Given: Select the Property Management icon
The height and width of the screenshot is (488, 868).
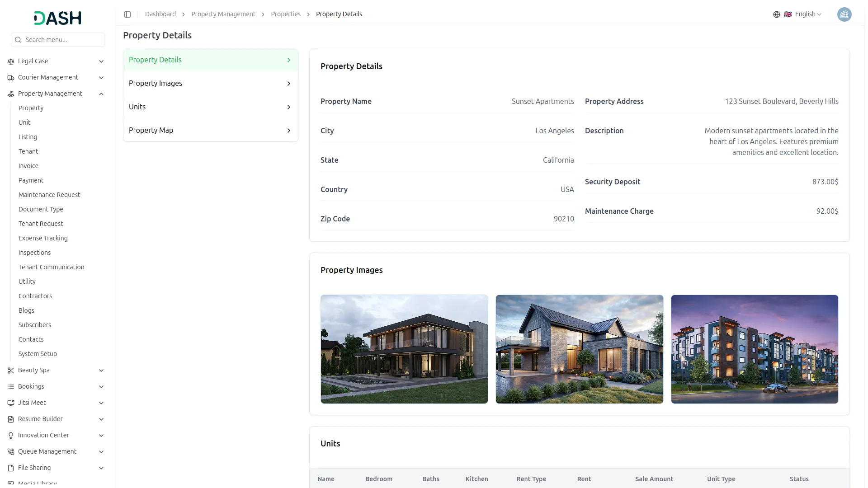Looking at the screenshot, I should coord(10,94).
